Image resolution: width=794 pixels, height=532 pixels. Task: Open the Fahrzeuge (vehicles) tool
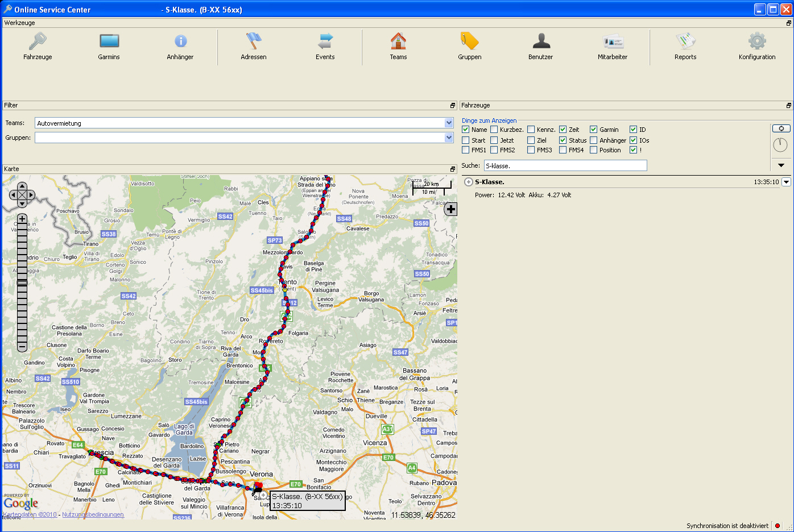[38, 46]
